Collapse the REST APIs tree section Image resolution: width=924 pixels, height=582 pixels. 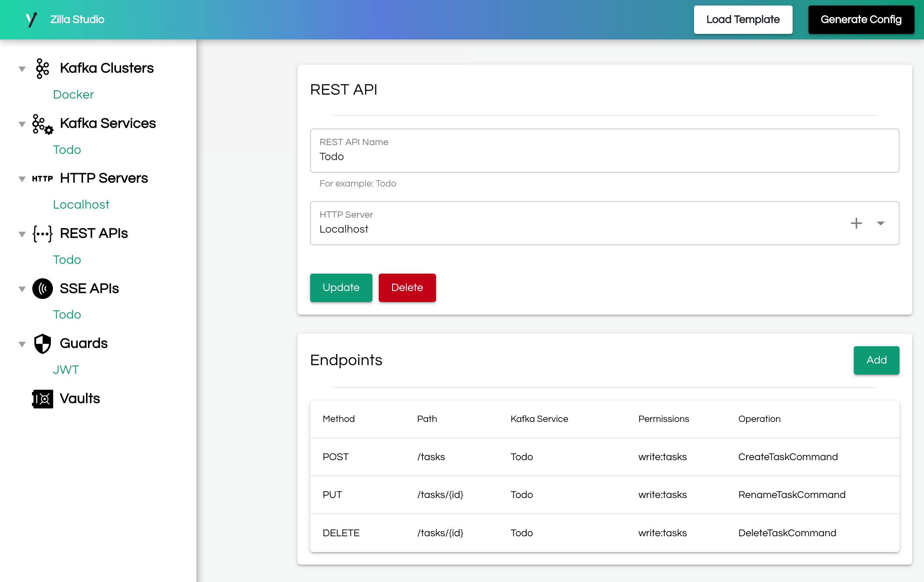click(x=22, y=234)
